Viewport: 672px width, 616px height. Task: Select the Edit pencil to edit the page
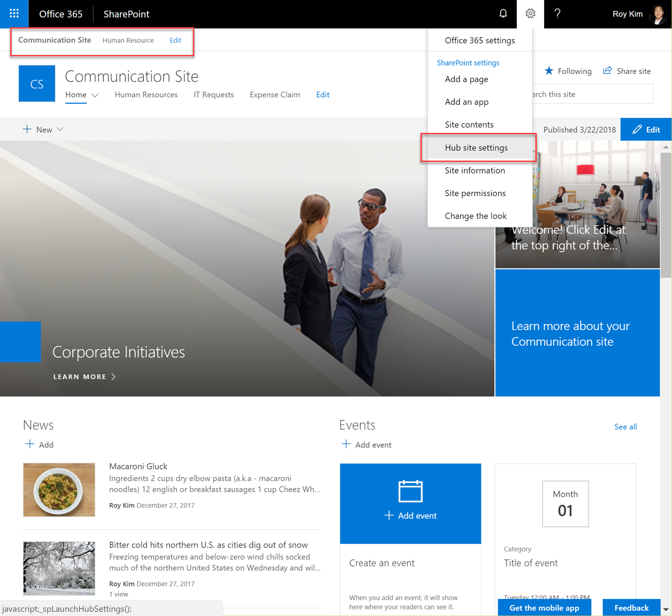click(646, 129)
